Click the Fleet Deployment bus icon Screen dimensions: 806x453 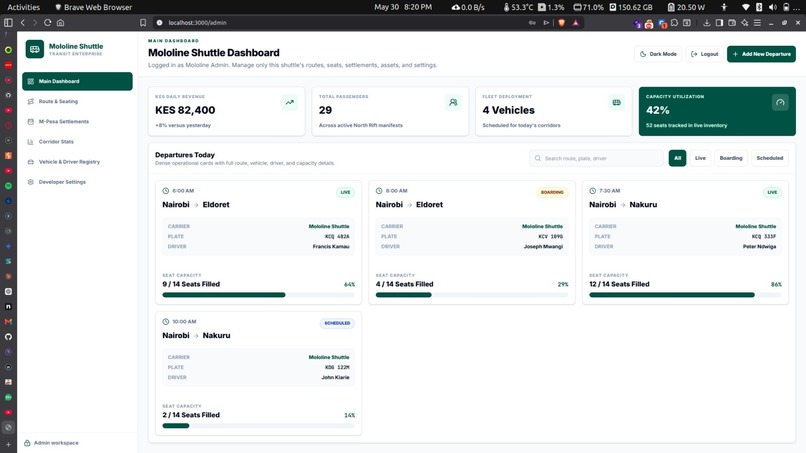click(x=617, y=102)
